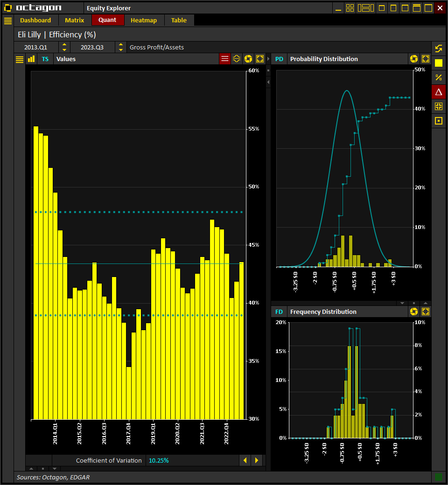Screen dimensions: 448x485
Task: Open aperture icon in Frequency Distribution header
Action: (413, 312)
